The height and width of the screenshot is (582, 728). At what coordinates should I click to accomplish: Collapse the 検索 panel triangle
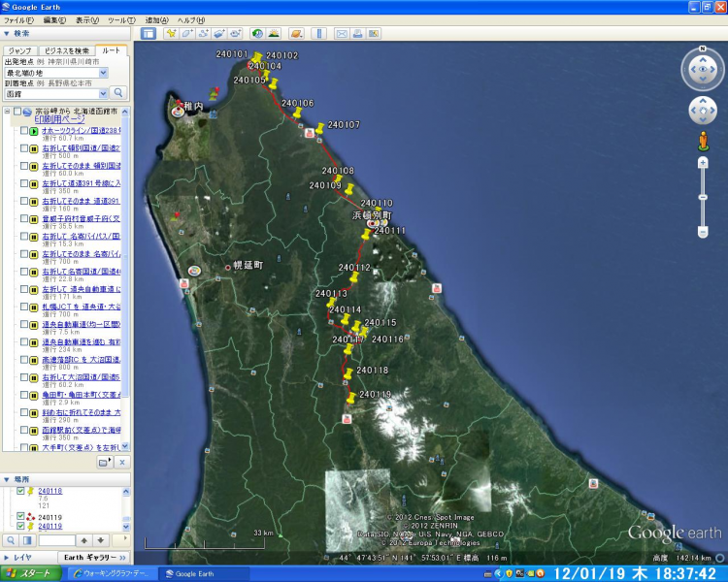pos(7,33)
